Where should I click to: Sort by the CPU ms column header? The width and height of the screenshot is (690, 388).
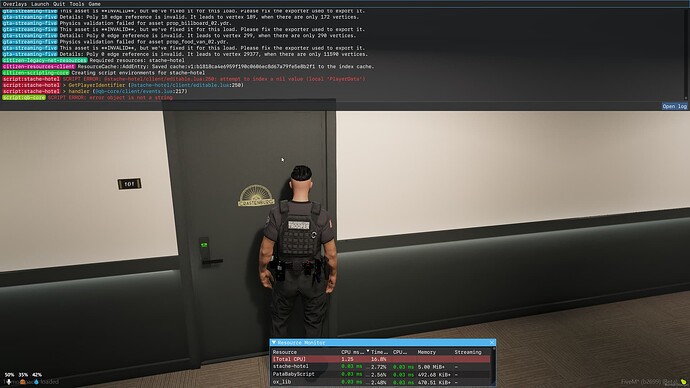(x=352, y=352)
